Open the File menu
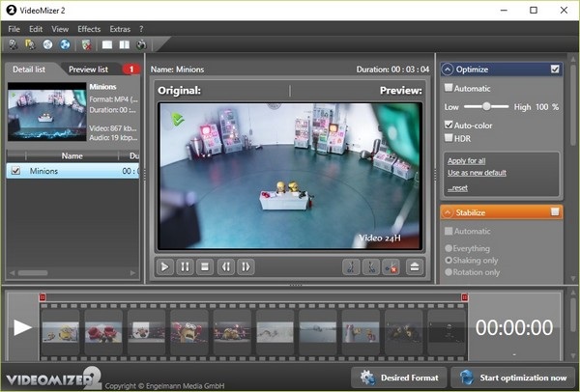 pyautogui.click(x=14, y=29)
